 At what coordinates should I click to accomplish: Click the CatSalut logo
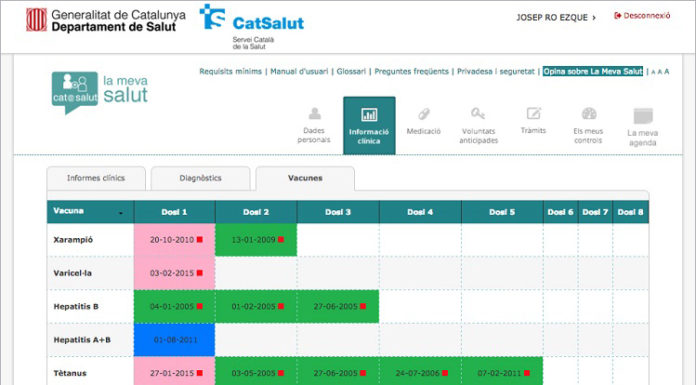(252, 26)
